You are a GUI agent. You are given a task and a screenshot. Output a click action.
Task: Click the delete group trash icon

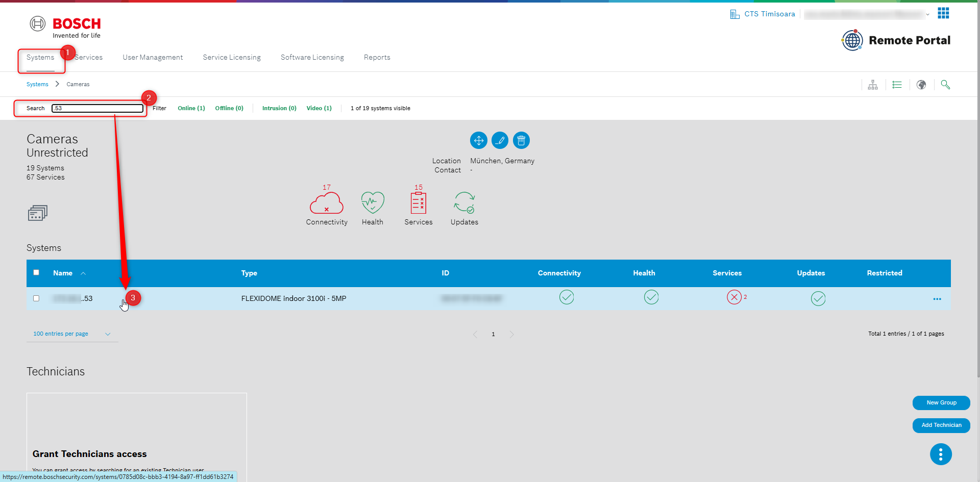point(521,140)
